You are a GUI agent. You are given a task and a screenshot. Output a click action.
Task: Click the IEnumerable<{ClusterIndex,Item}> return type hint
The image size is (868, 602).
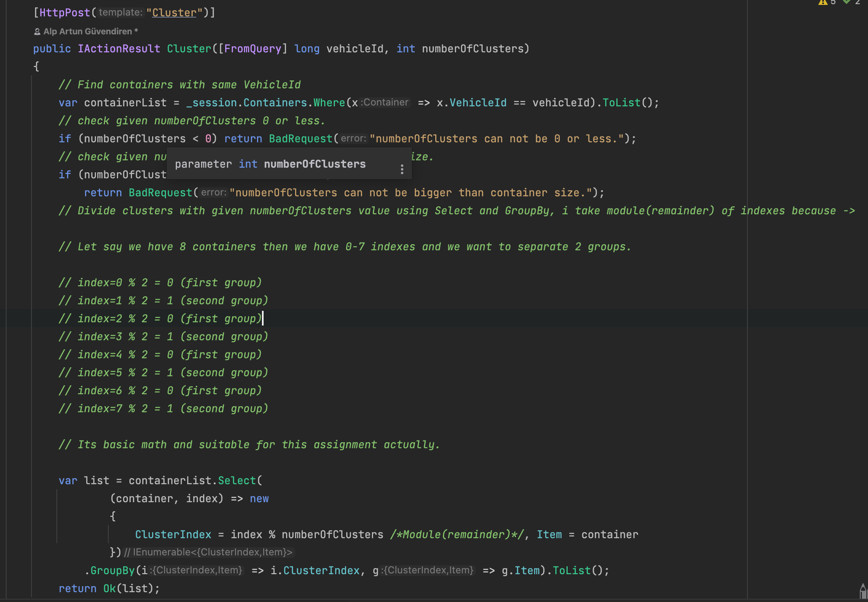click(211, 552)
